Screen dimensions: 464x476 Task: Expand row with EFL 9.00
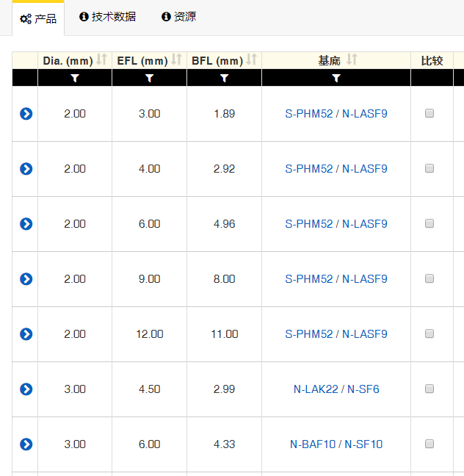pos(26,279)
